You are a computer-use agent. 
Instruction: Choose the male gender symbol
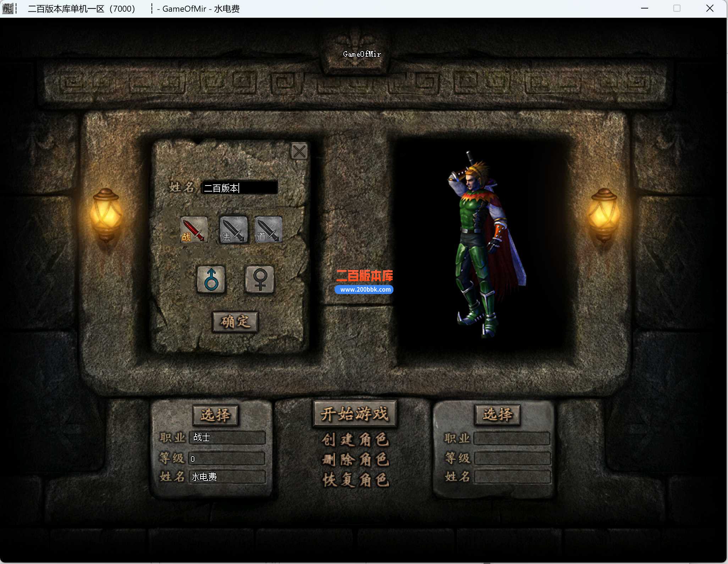tap(211, 279)
